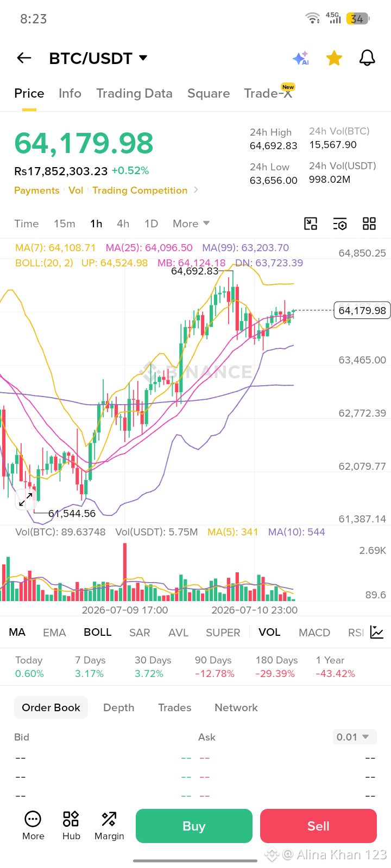Screen dimensions: 391x868
Task: Tap the 90 Days -12.78% performance
Action: [215, 667]
